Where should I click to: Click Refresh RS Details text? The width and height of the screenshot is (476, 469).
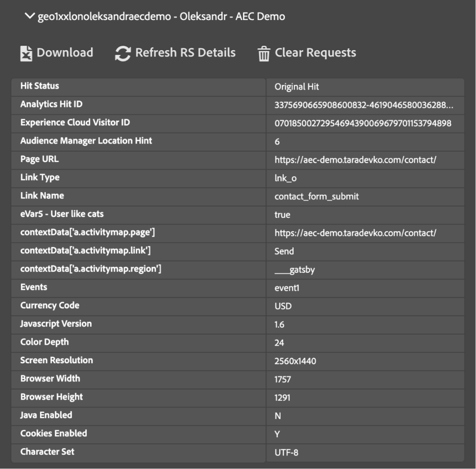point(185,52)
